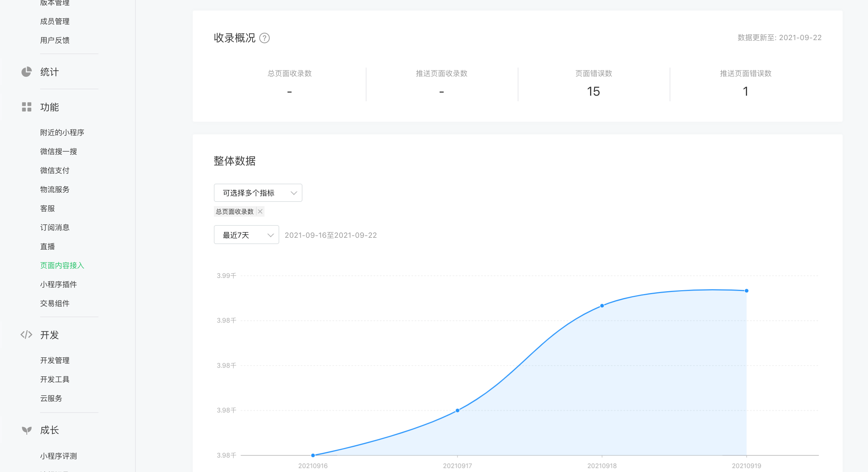Click the 开发 code brackets icon
Viewport: 868px width, 472px height.
click(26, 334)
